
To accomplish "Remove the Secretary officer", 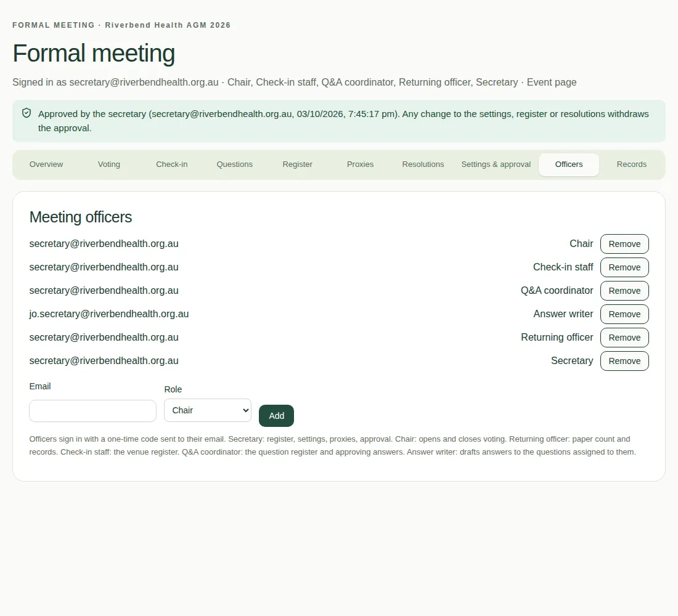I will click(624, 361).
